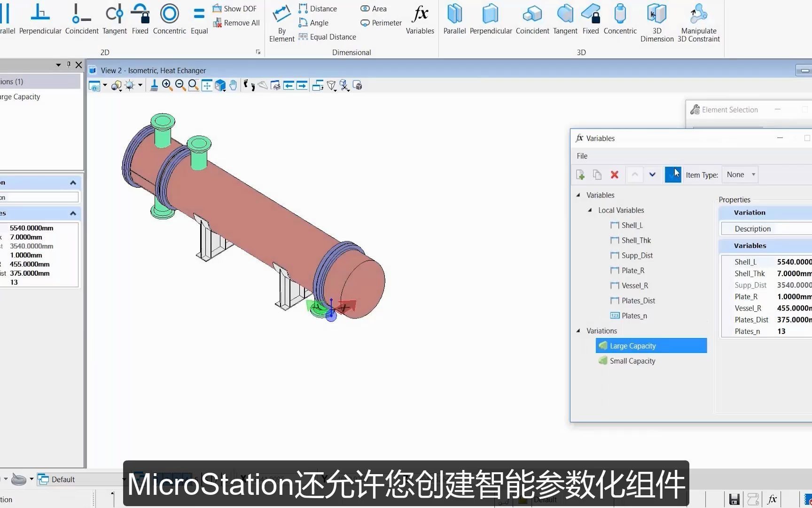
Task: Select the Fit View tool
Action: (x=207, y=85)
